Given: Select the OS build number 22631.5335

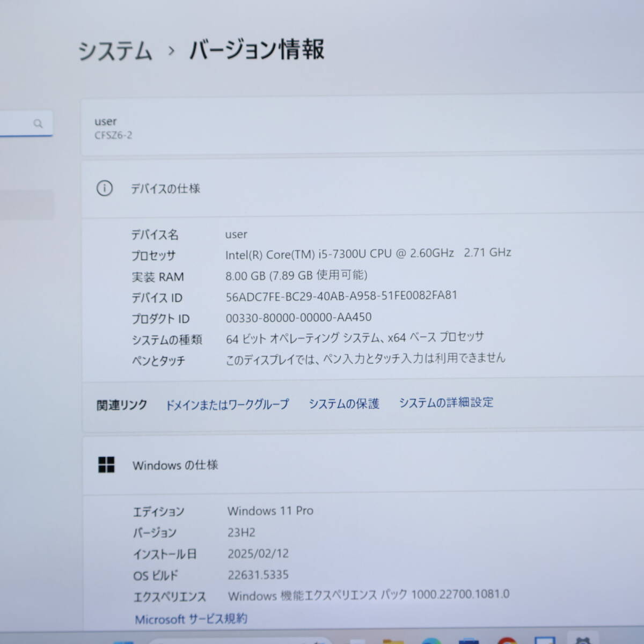Looking at the screenshot, I should (258, 575).
